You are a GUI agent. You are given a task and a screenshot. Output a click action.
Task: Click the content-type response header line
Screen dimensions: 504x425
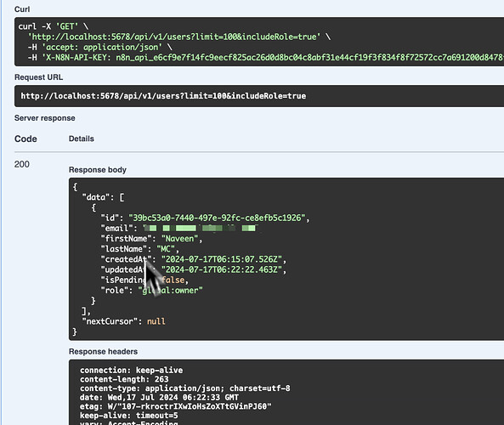click(x=185, y=388)
